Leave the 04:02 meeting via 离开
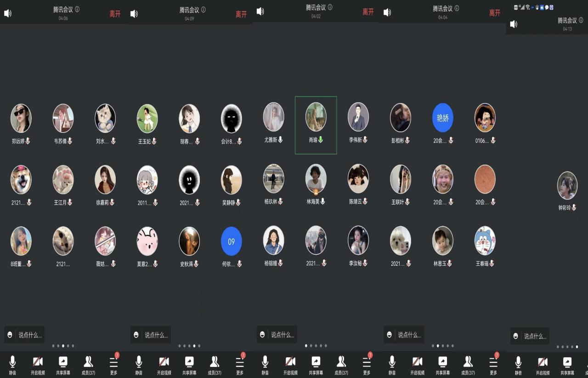Image resolution: width=588 pixels, height=378 pixels. tap(368, 12)
